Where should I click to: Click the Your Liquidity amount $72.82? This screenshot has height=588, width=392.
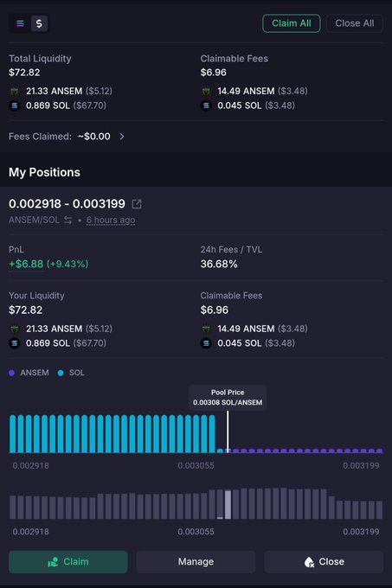25,310
